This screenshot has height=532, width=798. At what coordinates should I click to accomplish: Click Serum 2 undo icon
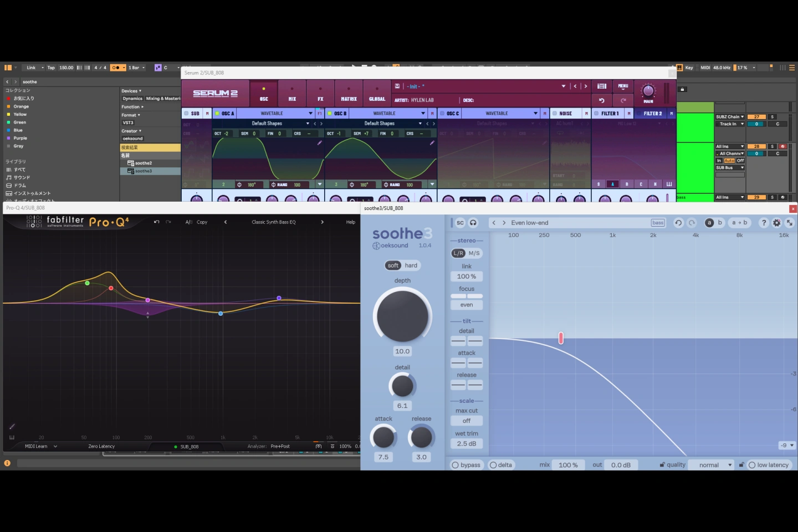pos(602,100)
